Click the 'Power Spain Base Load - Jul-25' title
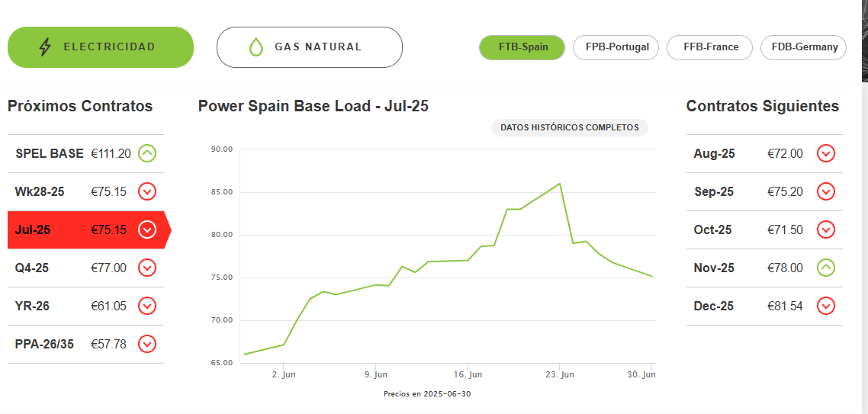Viewport: 868px width, 414px height. coord(313,106)
